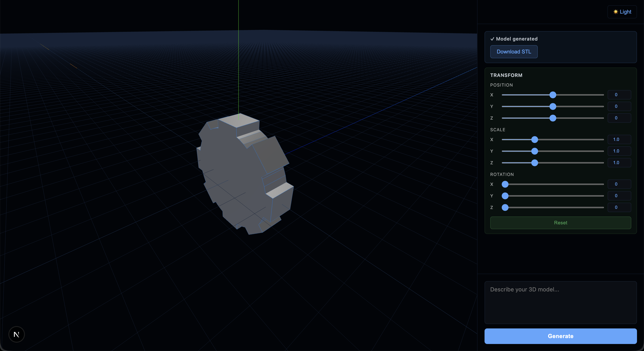Viewport: 644px width, 351px height.
Task: Focus the Rotation Z value field
Action: point(619,207)
